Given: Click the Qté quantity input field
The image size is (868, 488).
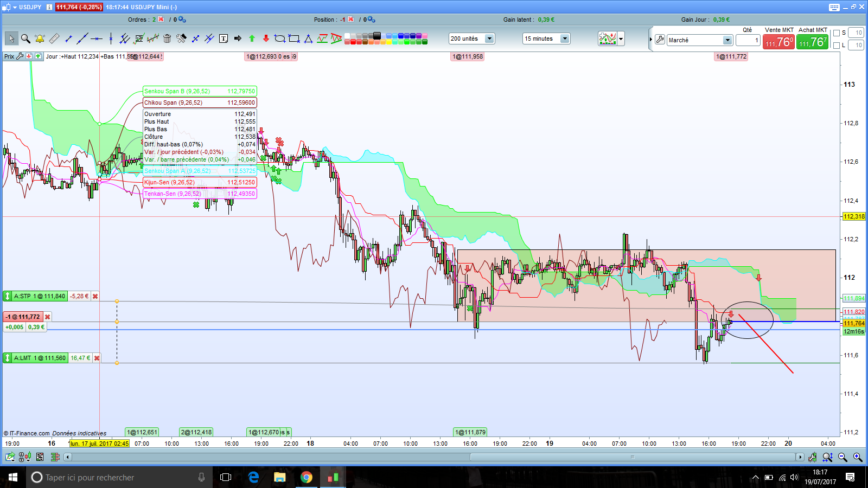Looking at the screenshot, I should tap(748, 40).
